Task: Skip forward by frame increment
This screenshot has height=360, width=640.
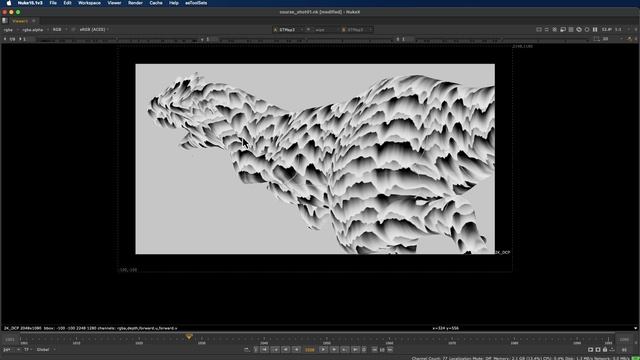Action: tap(390, 350)
